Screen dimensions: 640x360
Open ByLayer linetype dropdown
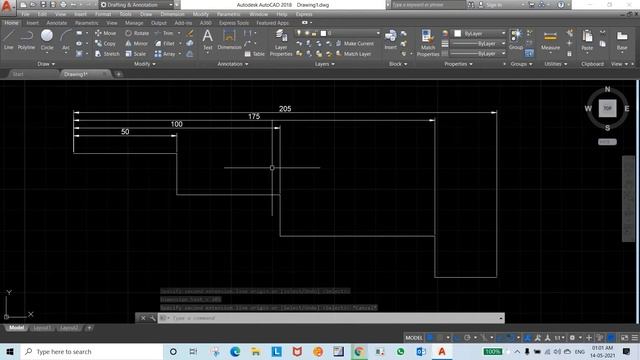pos(478,53)
